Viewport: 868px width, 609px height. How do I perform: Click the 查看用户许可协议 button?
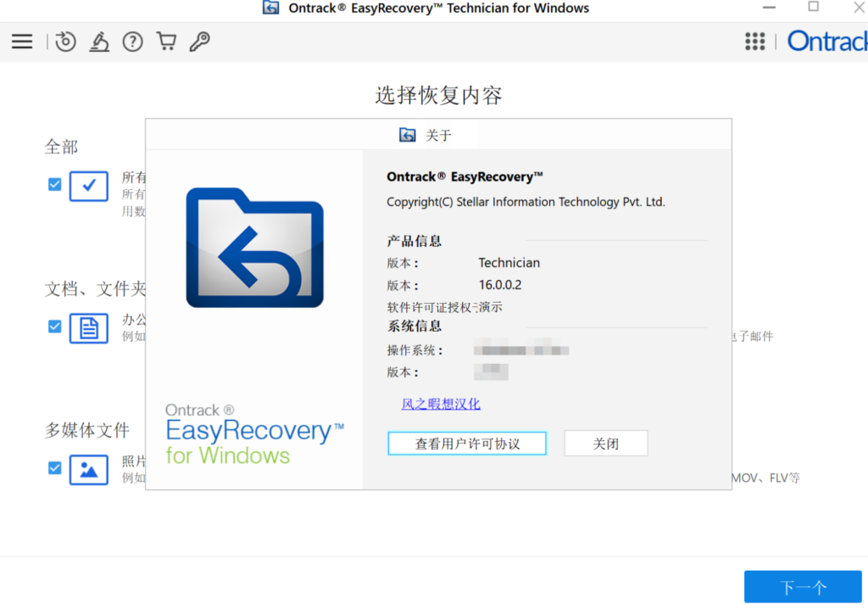tap(467, 444)
